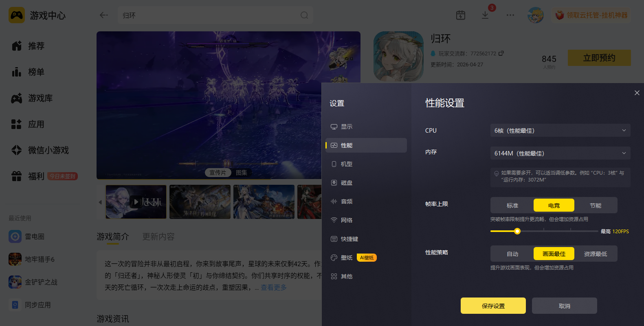This screenshot has height=326, width=644.
Task: Click 取消 to cancel settings
Action: point(565,306)
